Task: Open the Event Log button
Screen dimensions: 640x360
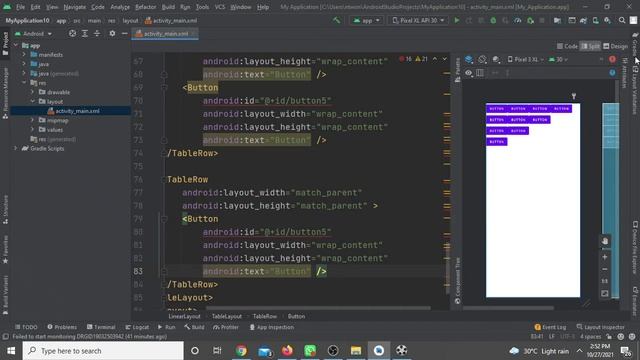Action: click(x=550, y=327)
